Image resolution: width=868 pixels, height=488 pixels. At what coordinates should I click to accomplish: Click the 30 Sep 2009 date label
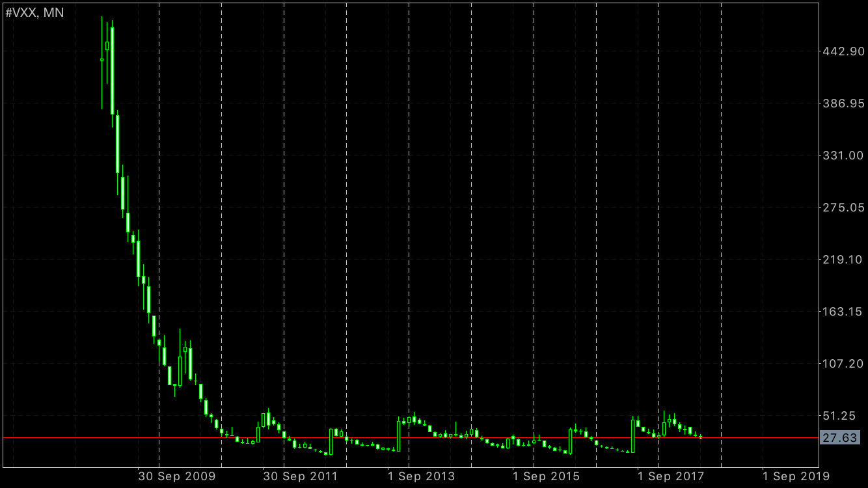tap(176, 476)
